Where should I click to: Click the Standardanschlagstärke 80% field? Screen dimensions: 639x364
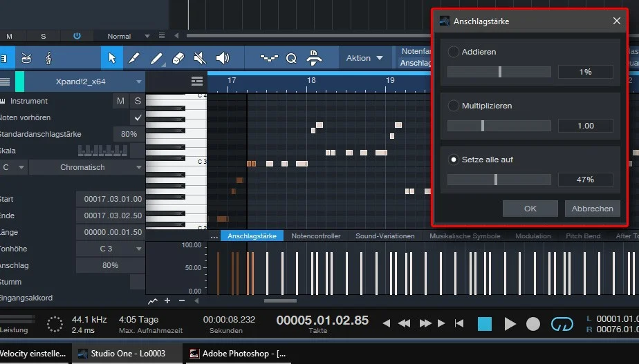[x=129, y=134]
